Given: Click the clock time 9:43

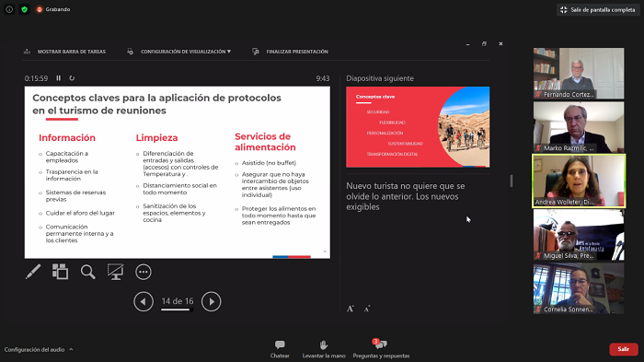Looking at the screenshot, I should tap(323, 78).
